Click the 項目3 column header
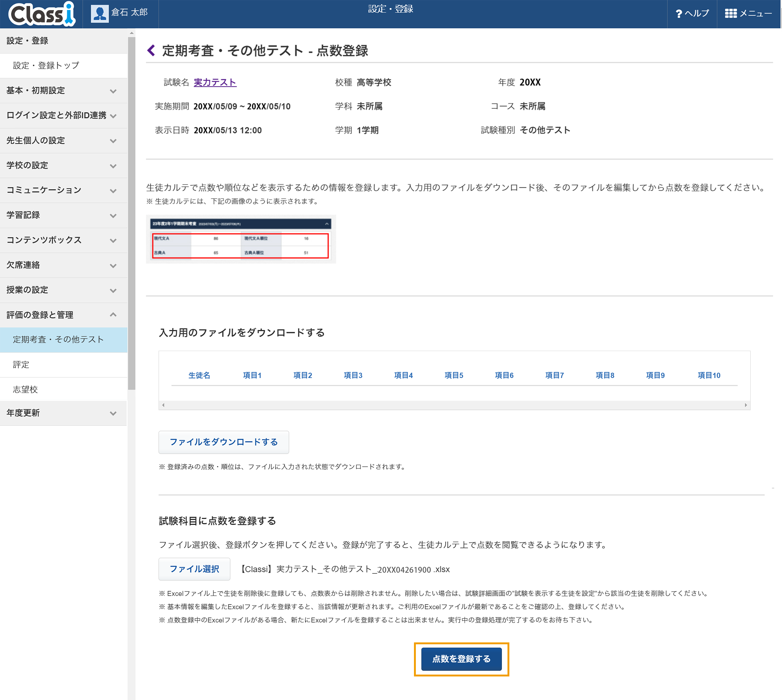 353,375
